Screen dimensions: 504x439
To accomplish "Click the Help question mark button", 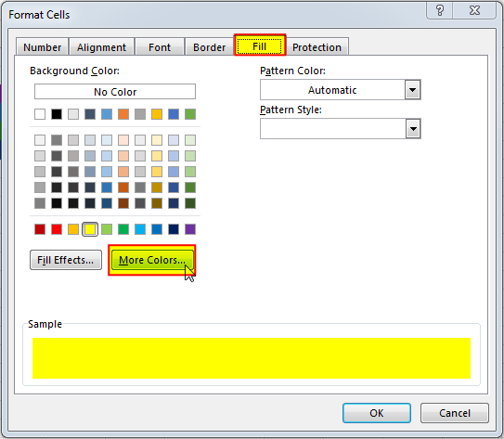I will point(439,10).
